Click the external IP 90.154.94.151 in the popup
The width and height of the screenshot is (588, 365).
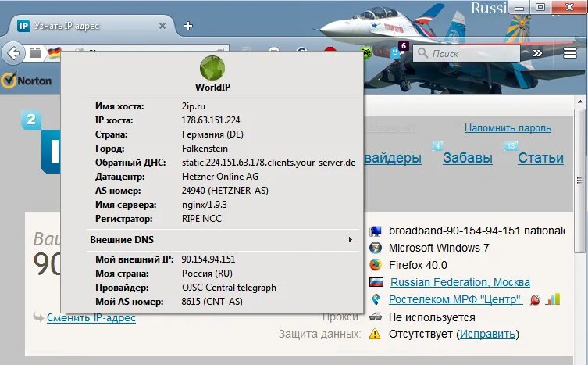tap(208, 259)
